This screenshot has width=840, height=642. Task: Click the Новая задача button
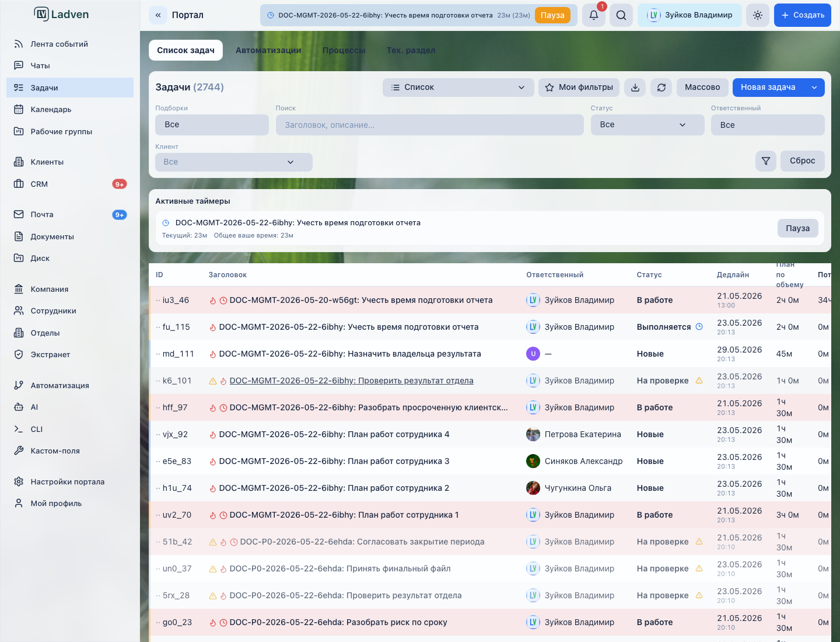click(768, 88)
